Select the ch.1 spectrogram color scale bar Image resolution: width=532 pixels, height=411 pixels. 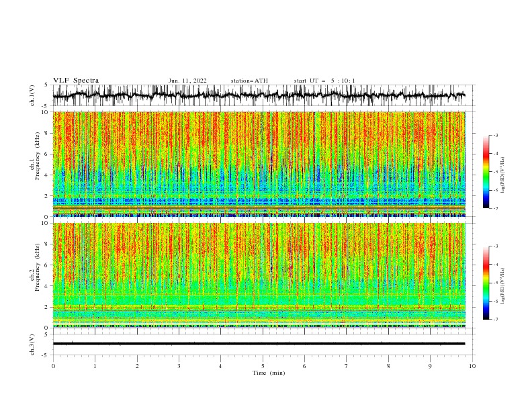[x=486, y=172]
